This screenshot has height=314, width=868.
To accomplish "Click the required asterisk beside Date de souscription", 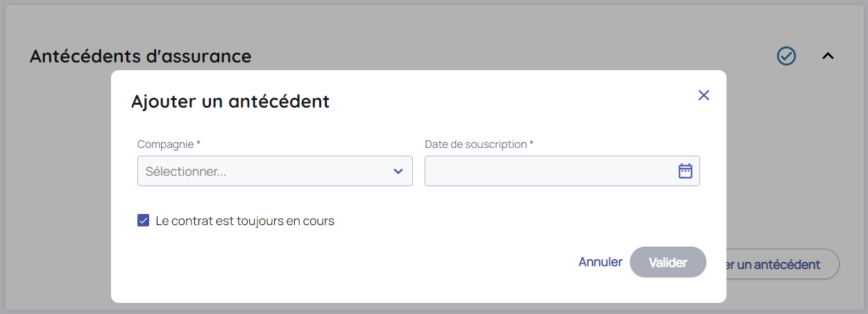I will click(x=531, y=144).
